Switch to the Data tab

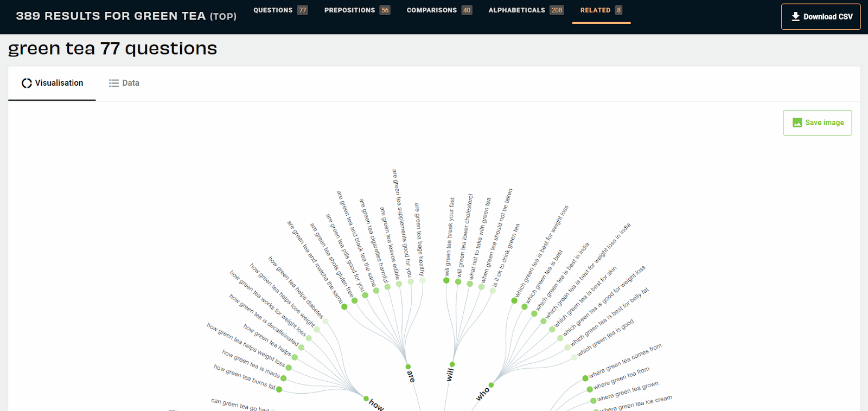point(124,83)
